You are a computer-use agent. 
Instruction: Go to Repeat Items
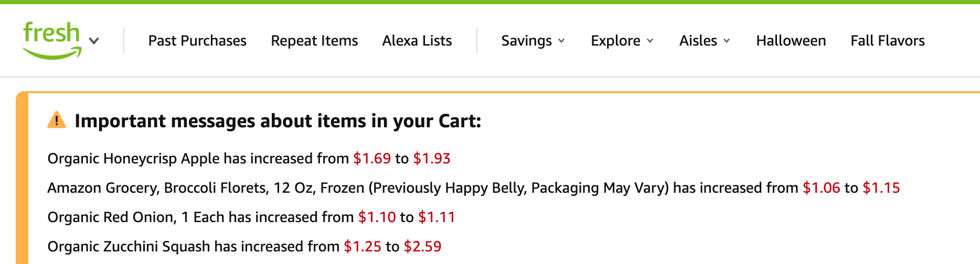click(x=314, y=41)
